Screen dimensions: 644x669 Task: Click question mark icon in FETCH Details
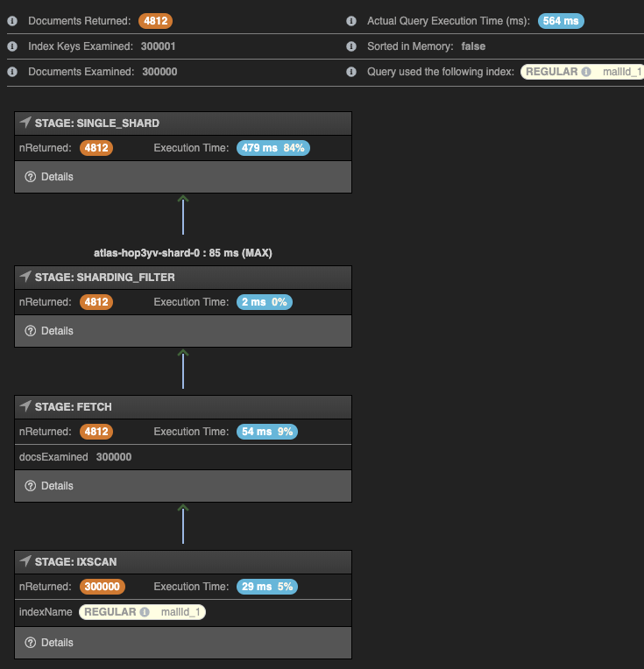pos(31,485)
